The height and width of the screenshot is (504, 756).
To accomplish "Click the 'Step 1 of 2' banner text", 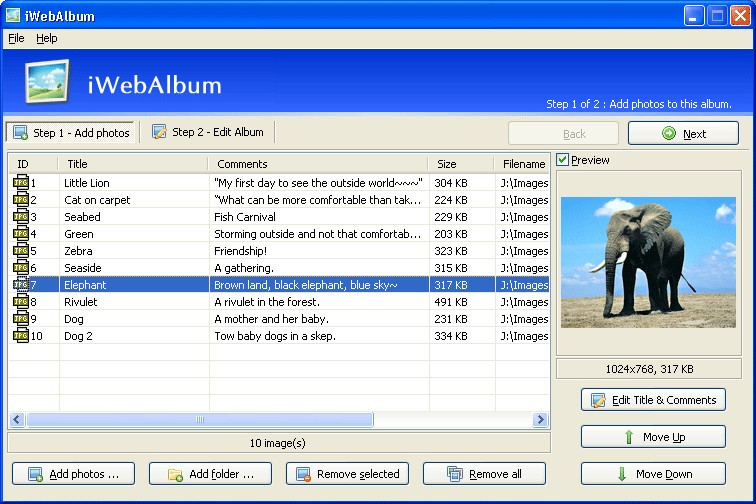I will coord(638,104).
